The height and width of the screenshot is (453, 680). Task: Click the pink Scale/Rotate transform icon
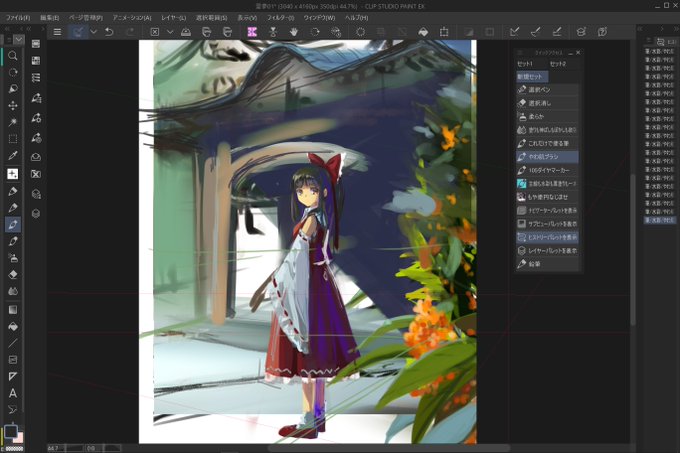tap(252, 32)
